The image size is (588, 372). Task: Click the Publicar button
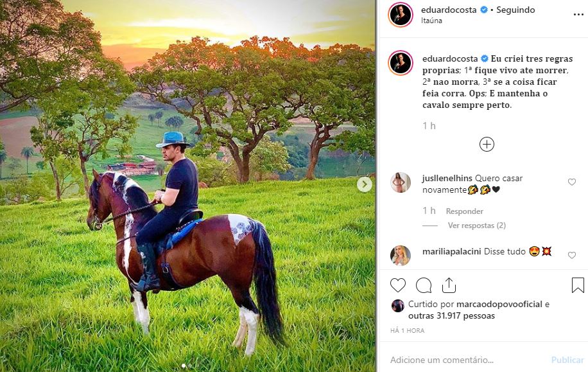567,360
